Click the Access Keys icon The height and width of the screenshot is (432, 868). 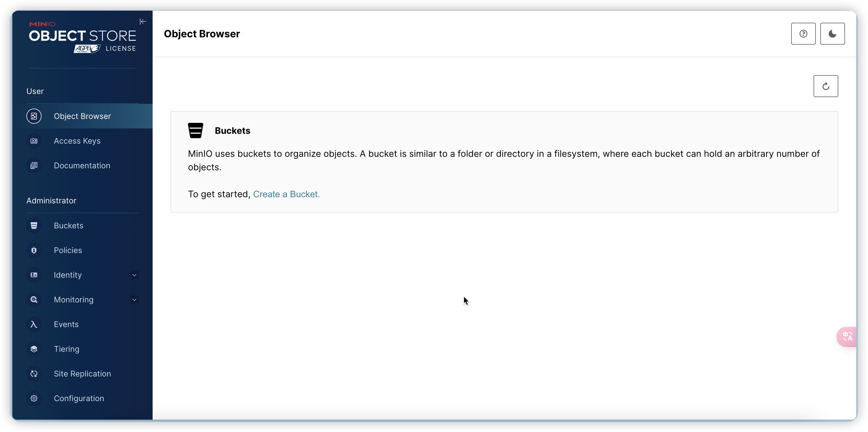[34, 141]
